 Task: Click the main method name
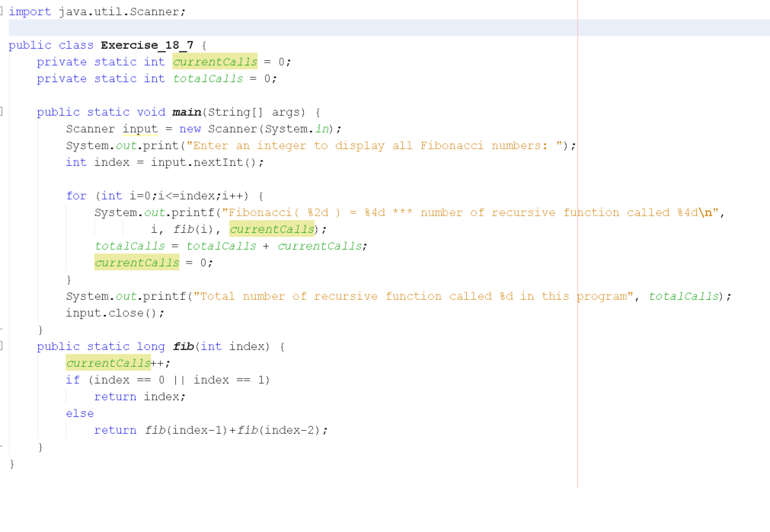coord(186,112)
